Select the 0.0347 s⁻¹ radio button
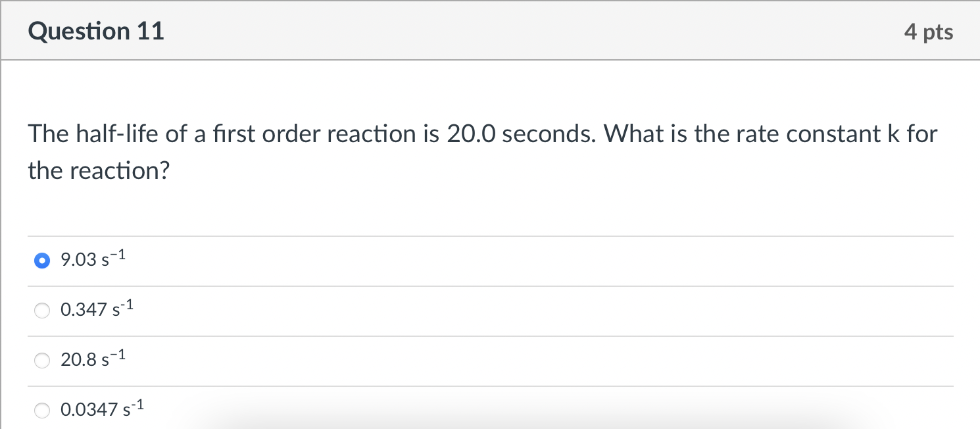The height and width of the screenshot is (429, 980). 41,410
